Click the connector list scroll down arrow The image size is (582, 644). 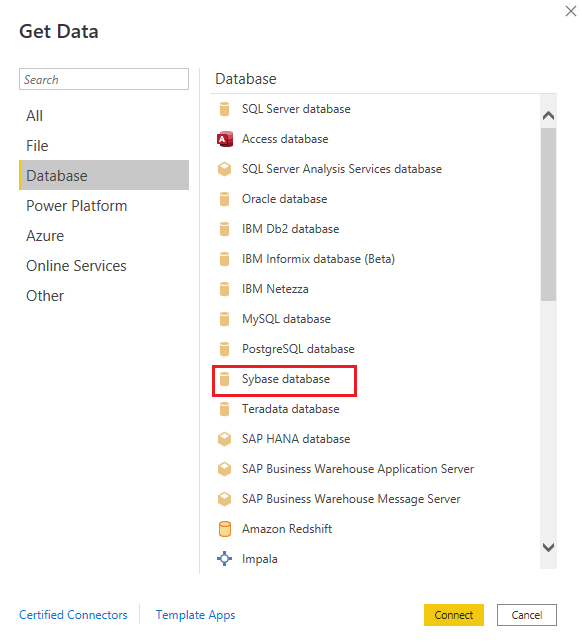point(549,547)
